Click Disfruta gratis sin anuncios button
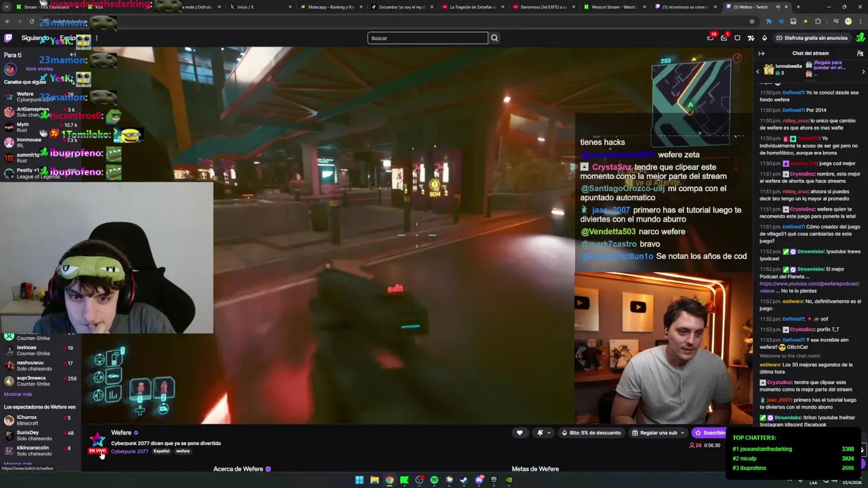 [812, 38]
